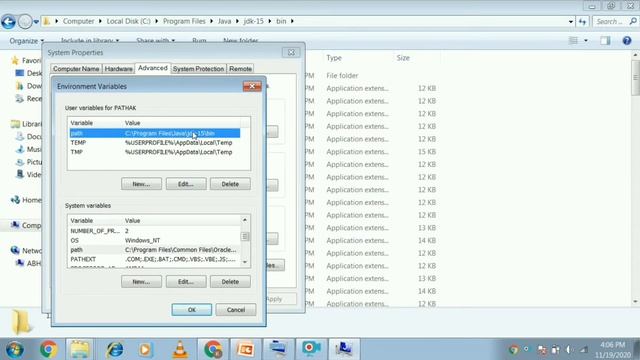Image resolution: width=640 pixels, height=360 pixels.
Task: Open VLC media player cone icon
Action: click(x=180, y=349)
